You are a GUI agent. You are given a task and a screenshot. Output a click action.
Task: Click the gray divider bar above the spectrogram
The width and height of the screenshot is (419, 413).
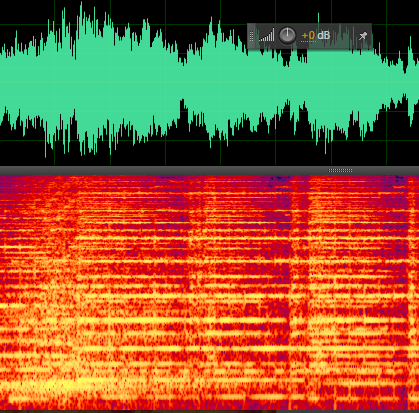(x=209, y=170)
